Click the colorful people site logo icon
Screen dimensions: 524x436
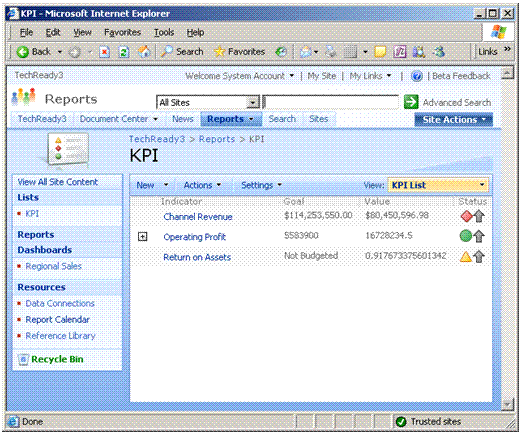pos(23,97)
